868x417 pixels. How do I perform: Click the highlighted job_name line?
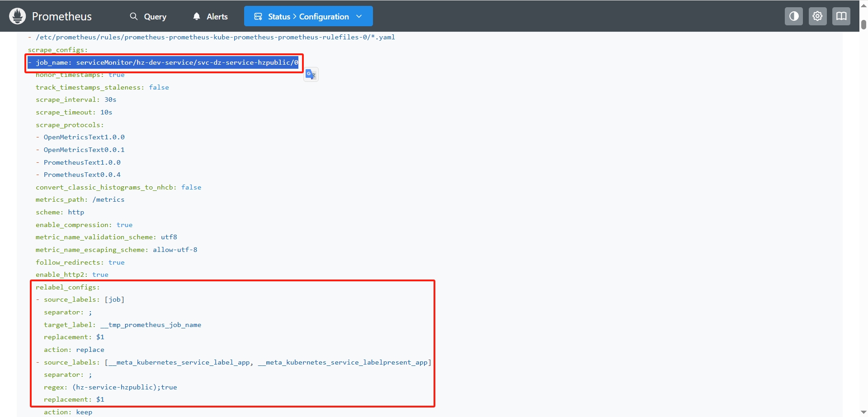pyautogui.click(x=163, y=62)
